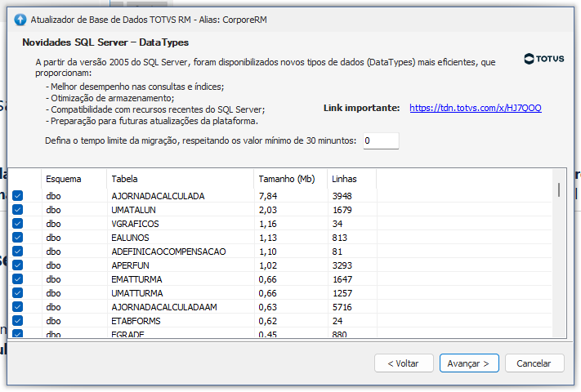Go back with the Voltar button
This screenshot has width=581, height=392.
403,363
